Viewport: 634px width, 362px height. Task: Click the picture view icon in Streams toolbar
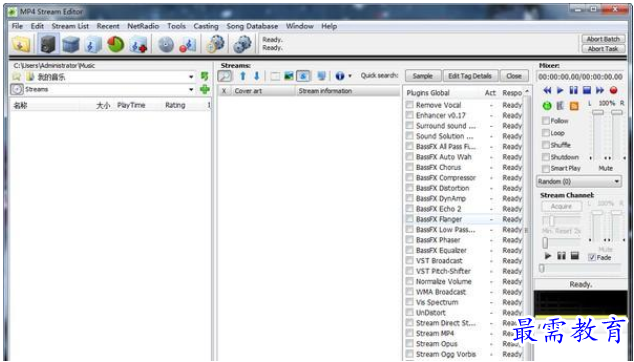tap(289, 76)
